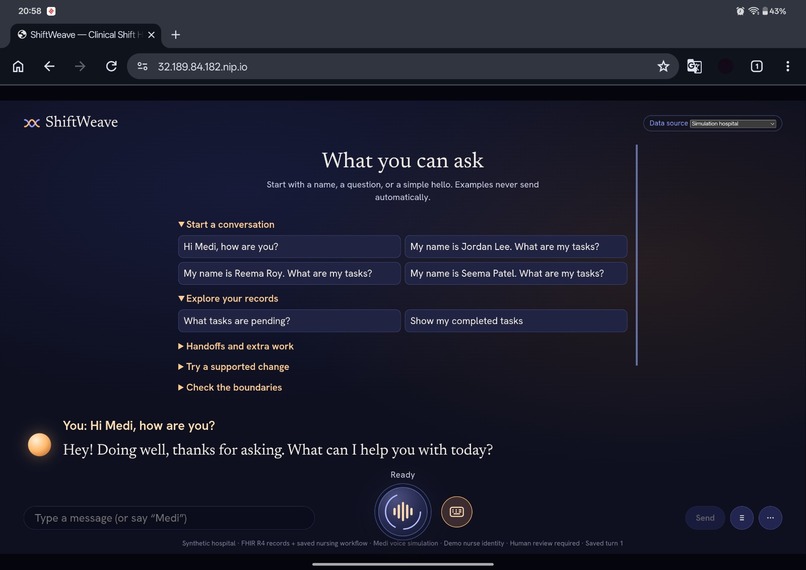
Task: Go back with the back arrow
Action: tap(49, 66)
